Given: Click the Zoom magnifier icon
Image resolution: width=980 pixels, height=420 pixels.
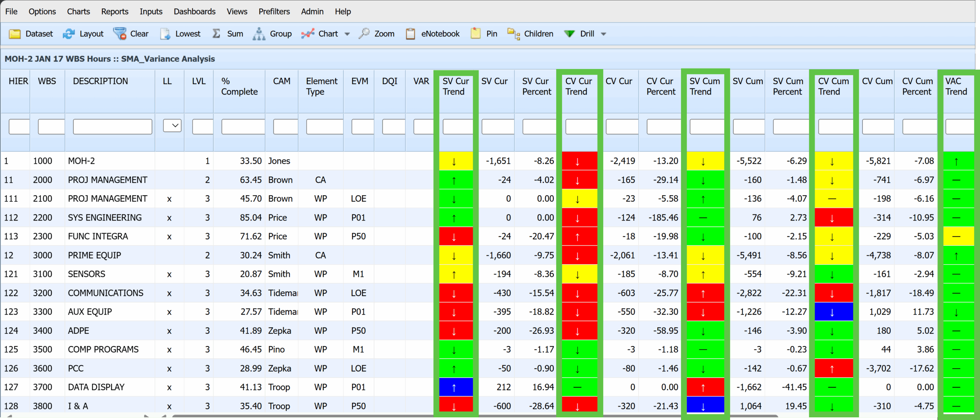Looking at the screenshot, I should 364,34.
